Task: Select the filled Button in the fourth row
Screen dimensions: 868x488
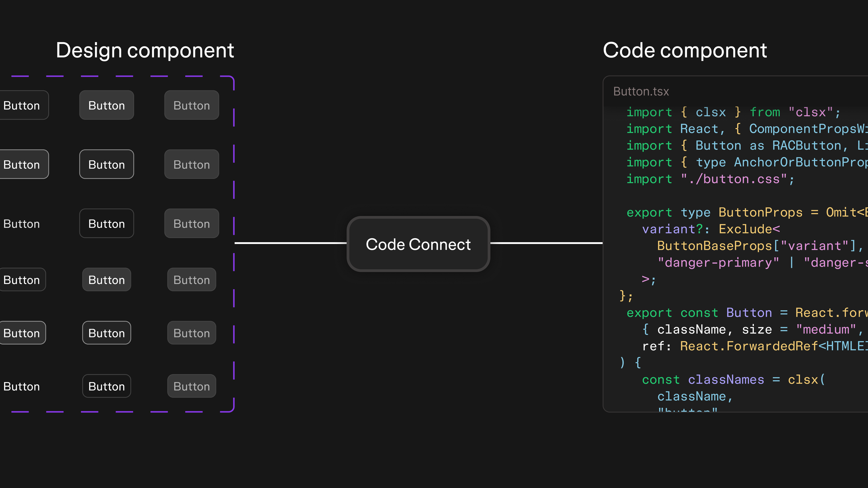Action: [106, 279]
